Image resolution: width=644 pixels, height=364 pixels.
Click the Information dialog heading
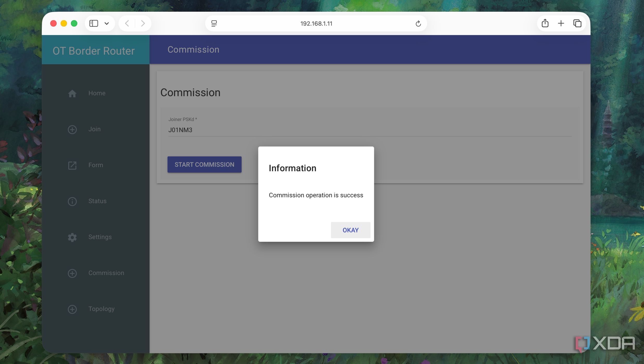[292, 168]
